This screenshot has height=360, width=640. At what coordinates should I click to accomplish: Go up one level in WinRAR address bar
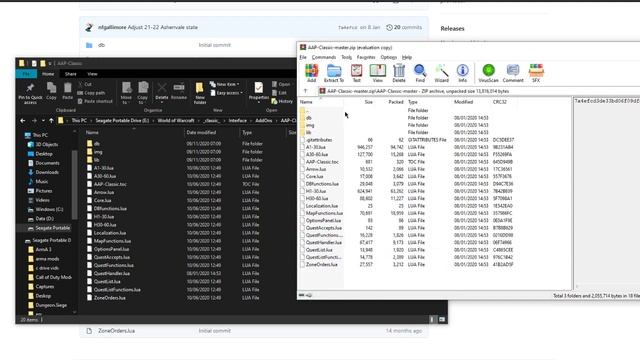pos(305,91)
